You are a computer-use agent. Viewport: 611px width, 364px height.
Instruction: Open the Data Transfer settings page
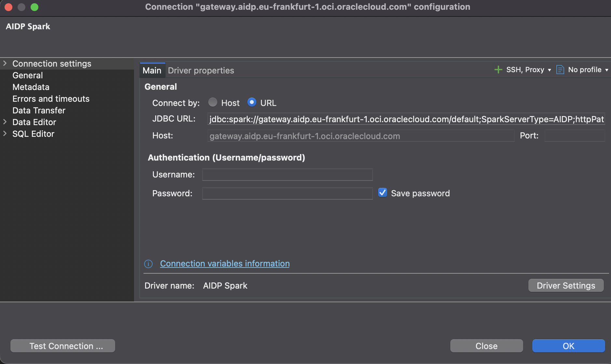[x=39, y=110]
